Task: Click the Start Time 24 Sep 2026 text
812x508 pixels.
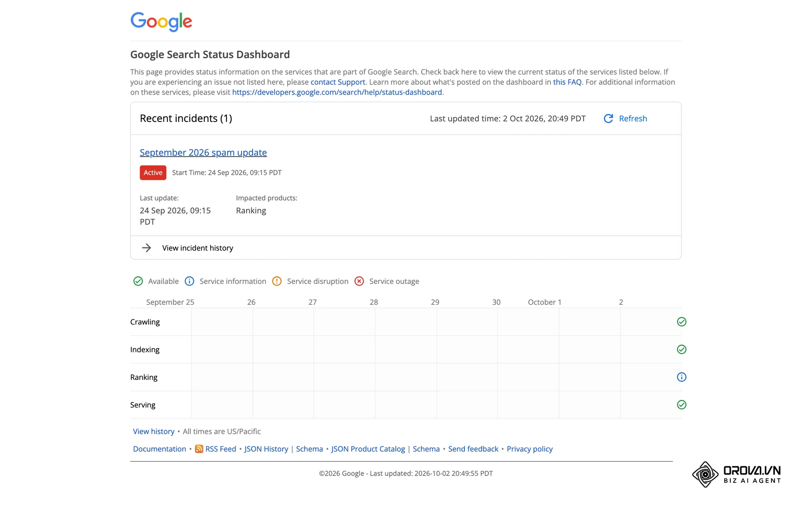Action: 227,173
